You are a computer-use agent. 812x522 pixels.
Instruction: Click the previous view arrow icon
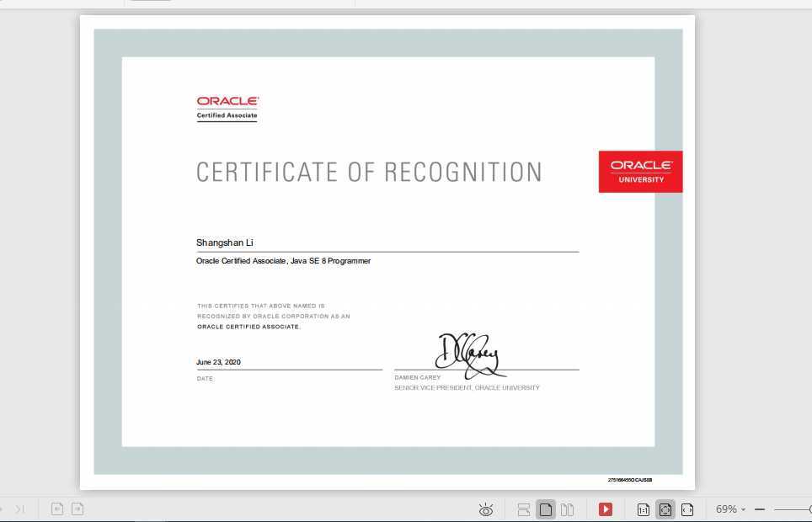[57, 509]
